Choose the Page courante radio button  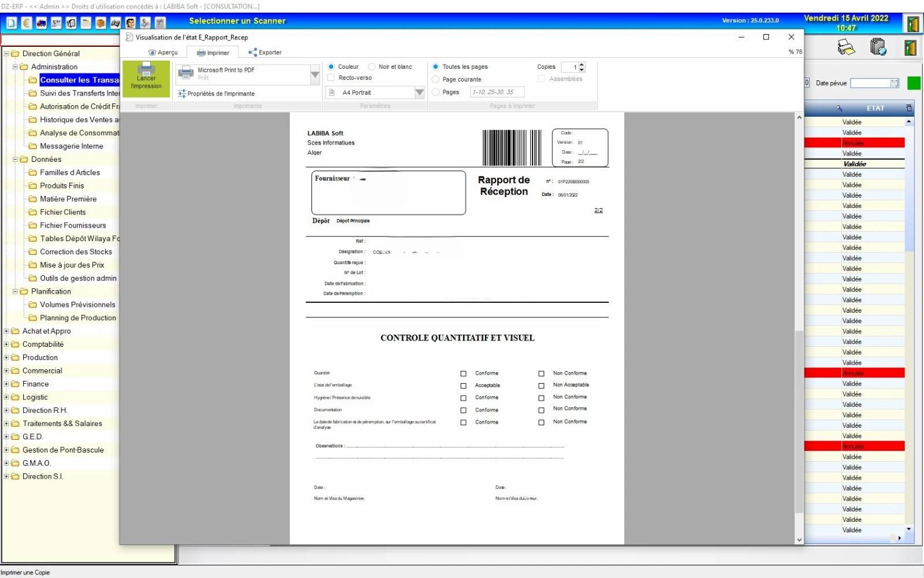coord(435,80)
